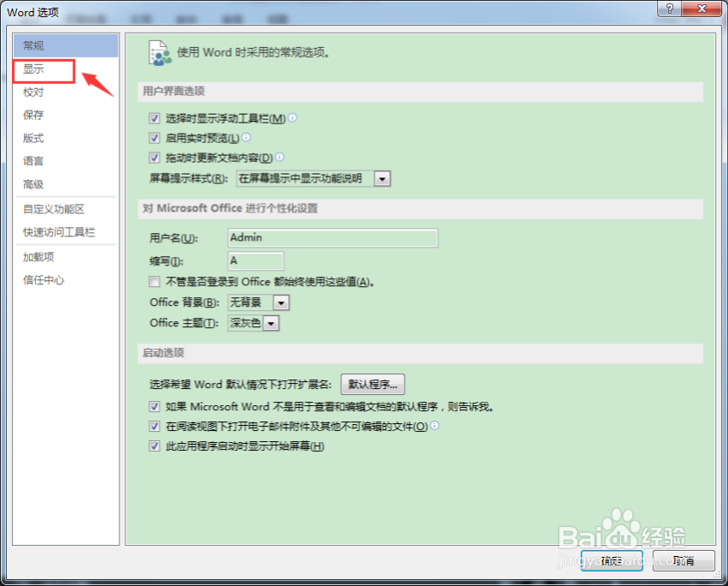Open the Office 主题 dropdown
Viewport: 728px width, 586px height.
coord(271,323)
